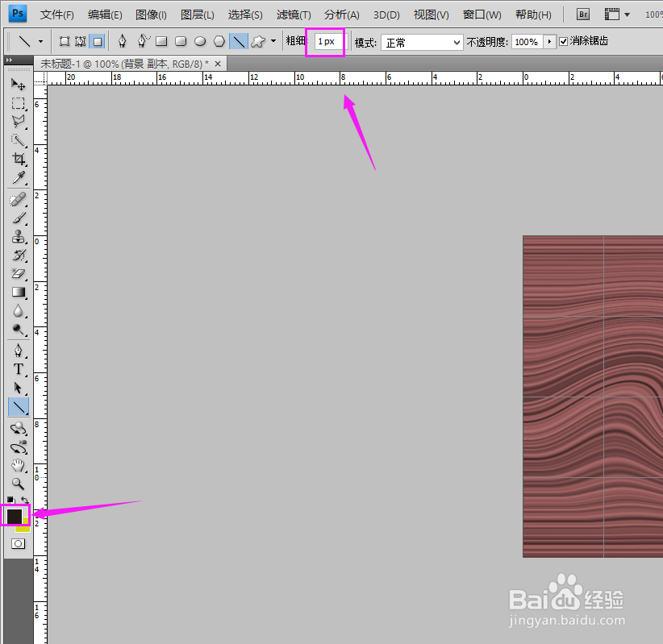Screen dimensions: 663x644
Task: Launch Adobe Bridge
Action: coord(583,15)
